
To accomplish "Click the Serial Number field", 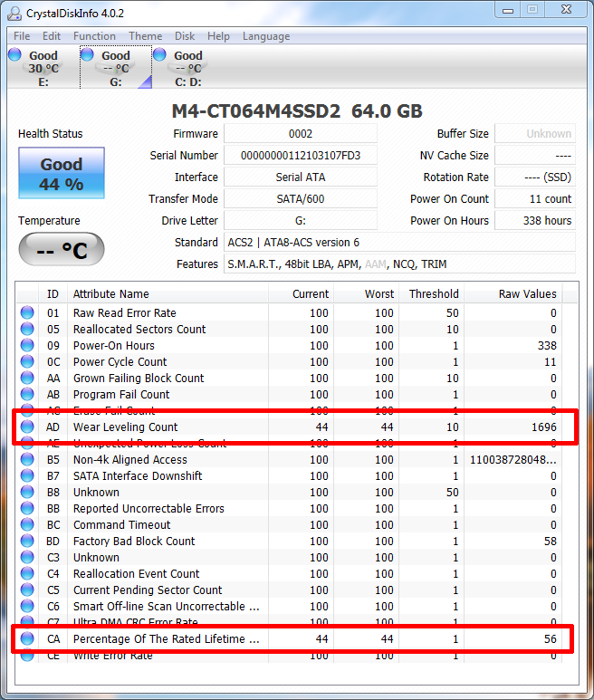I will click(x=301, y=156).
